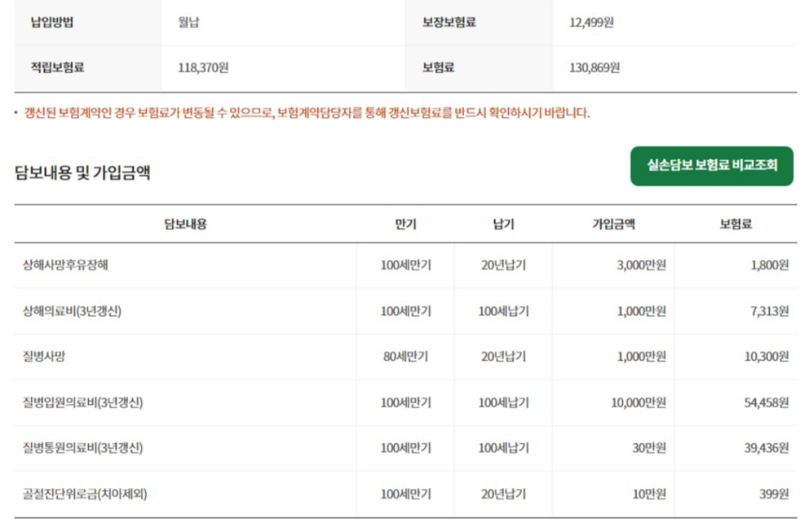This screenshot has height=519, width=812.
Task: Select the 80세만기 maturity cell
Action: (x=405, y=357)
